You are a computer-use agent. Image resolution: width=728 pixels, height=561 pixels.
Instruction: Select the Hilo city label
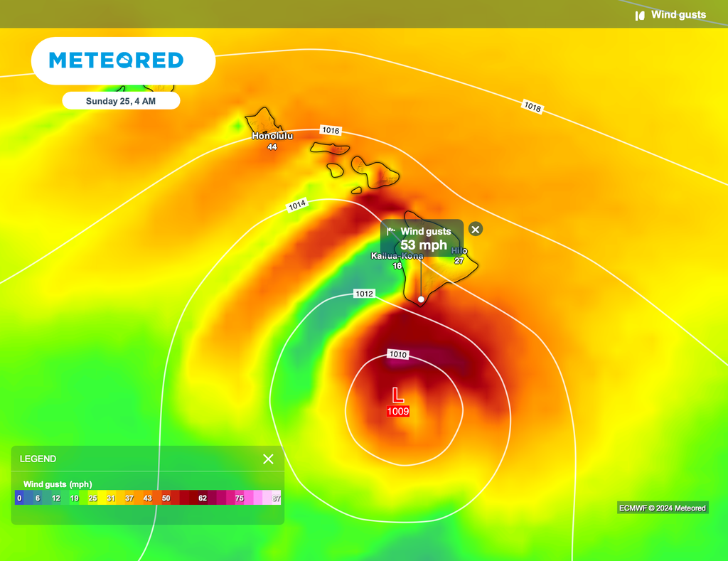(x=459, y=251)
